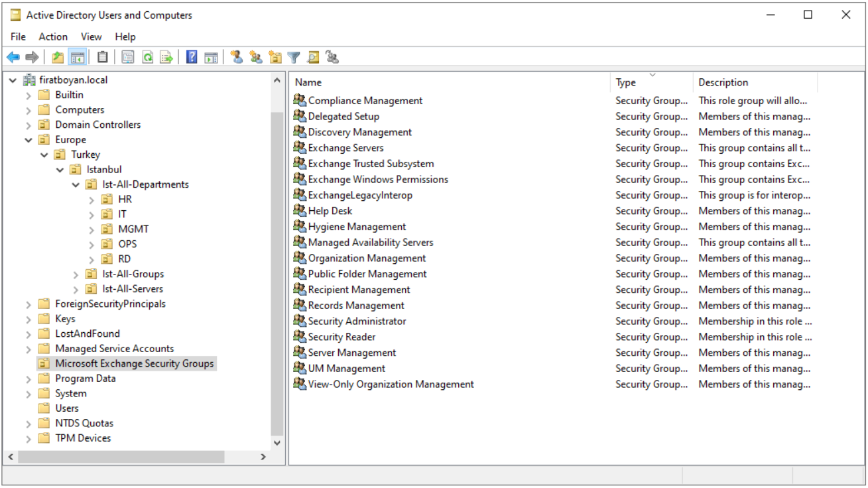Toggle Show/Hide Console Tree toolbar icon
Viewport: 868px width, 488px height.
click(x=78, y=58)
